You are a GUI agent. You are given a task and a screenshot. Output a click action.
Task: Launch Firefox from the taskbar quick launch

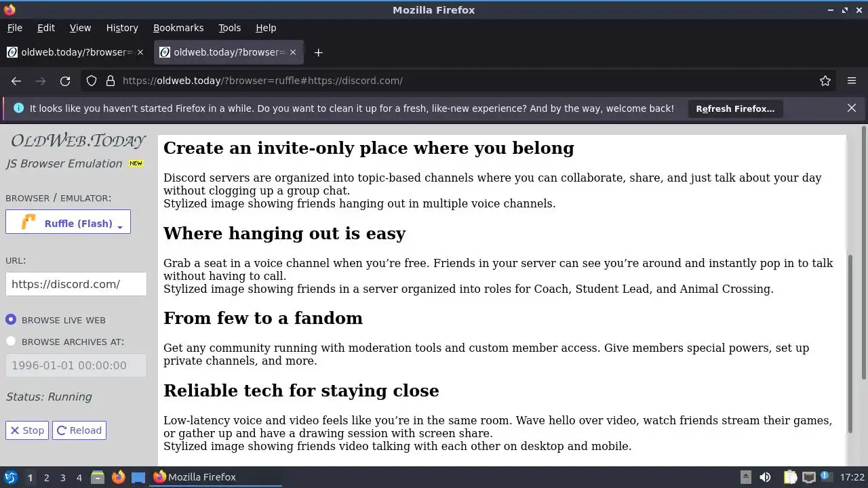pos(118,477)
